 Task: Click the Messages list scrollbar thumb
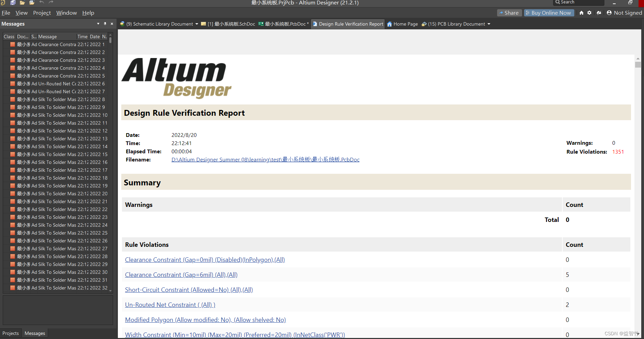[x=110, y=40]
